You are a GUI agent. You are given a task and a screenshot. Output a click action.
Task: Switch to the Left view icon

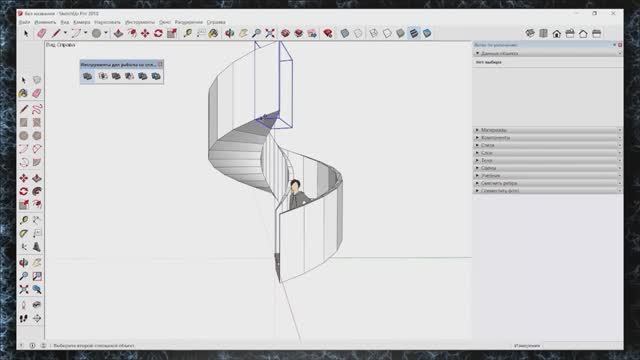click(597, 33)
